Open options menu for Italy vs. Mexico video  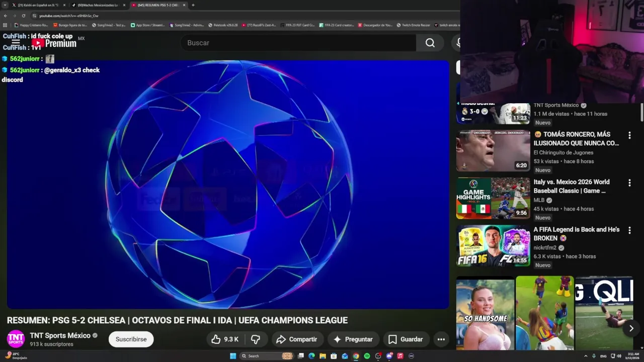629,183
